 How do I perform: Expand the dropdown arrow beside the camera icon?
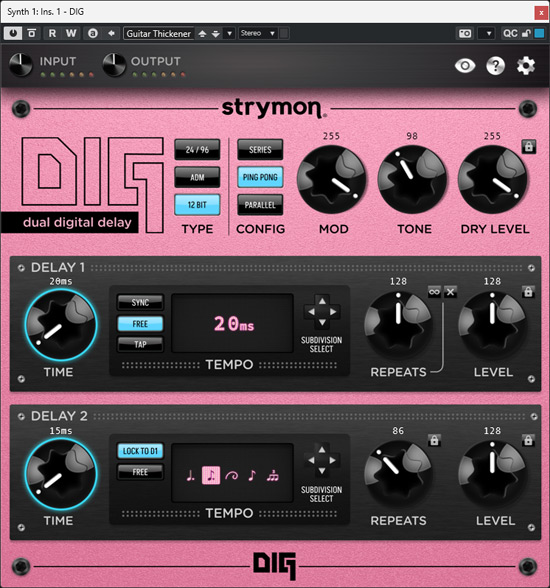click(487, 33)
